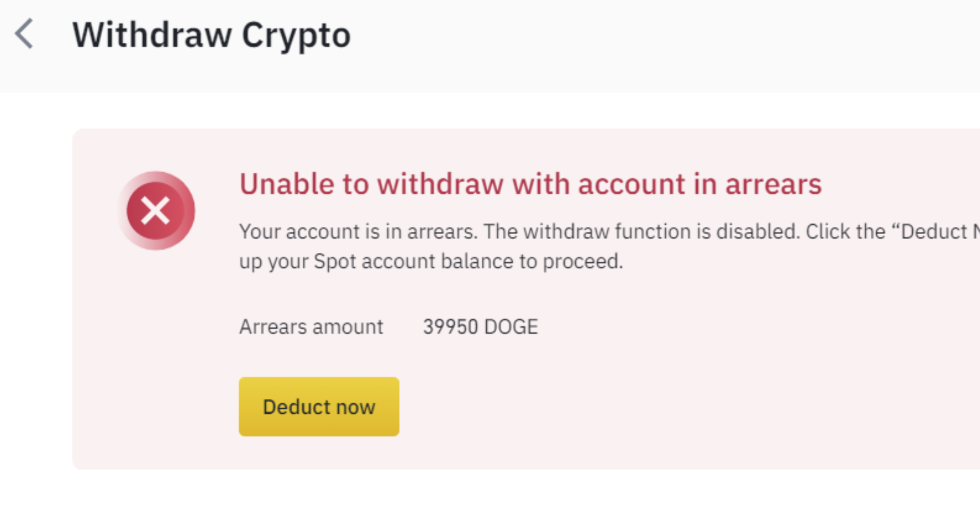Click the word 'arrears' in red heading

(773, 184)
